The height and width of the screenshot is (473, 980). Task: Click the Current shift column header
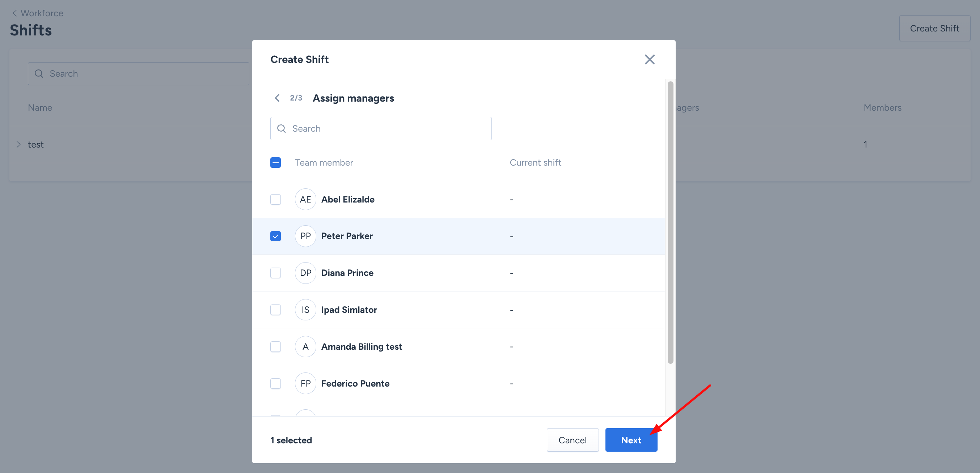point(535,163)
